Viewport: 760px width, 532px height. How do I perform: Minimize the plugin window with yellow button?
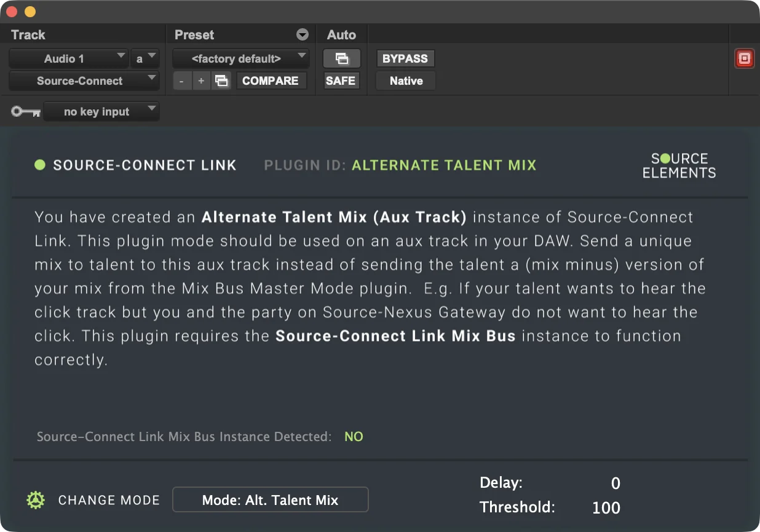[30, 12]
